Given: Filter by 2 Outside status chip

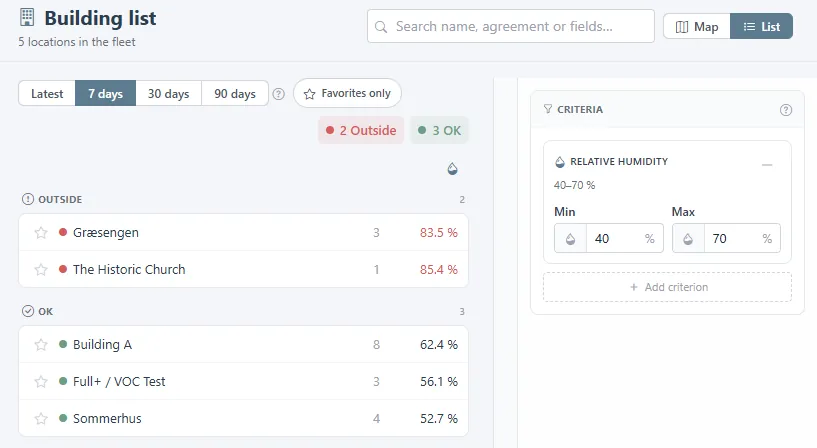Looking at the screenshot, I should pyautogui.click(x=361, y=130).
